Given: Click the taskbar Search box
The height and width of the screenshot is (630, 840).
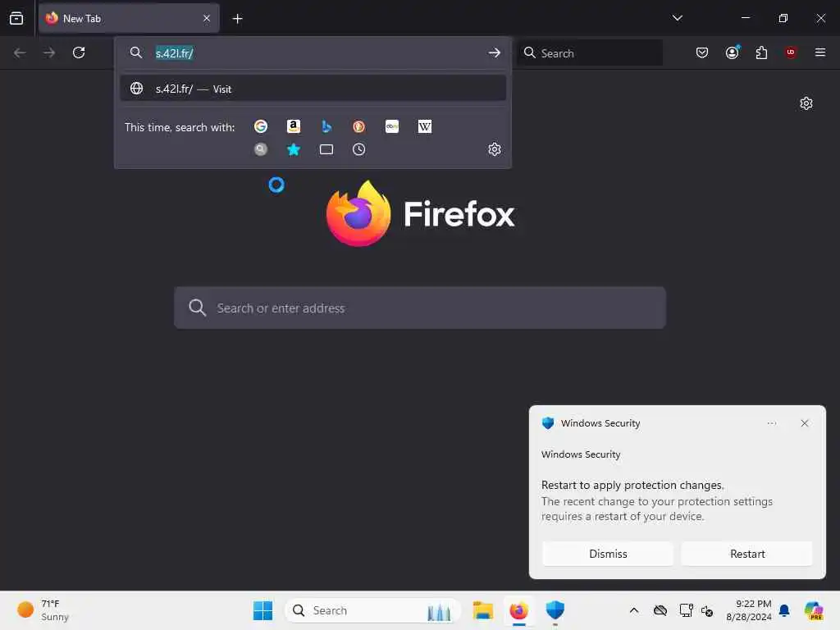Looking at the screenshot, I should (373, 610).
